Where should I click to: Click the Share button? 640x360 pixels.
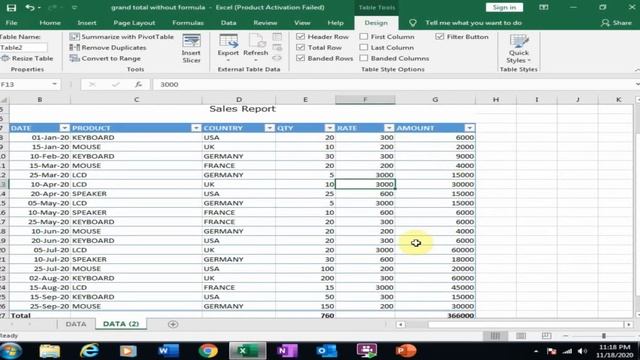click(616, 23)
